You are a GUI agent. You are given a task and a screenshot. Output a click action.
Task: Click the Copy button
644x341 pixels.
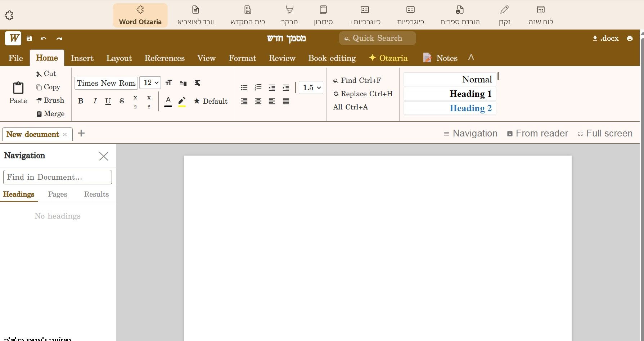48,87
